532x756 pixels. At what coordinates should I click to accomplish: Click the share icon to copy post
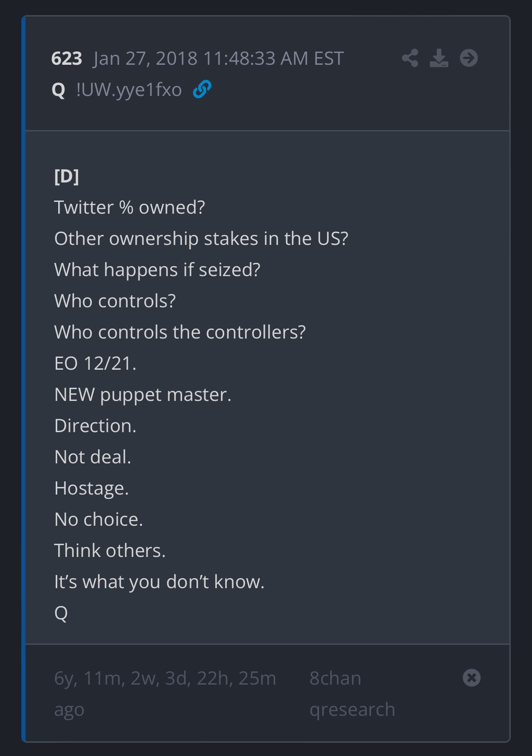[x=410, y=58]
